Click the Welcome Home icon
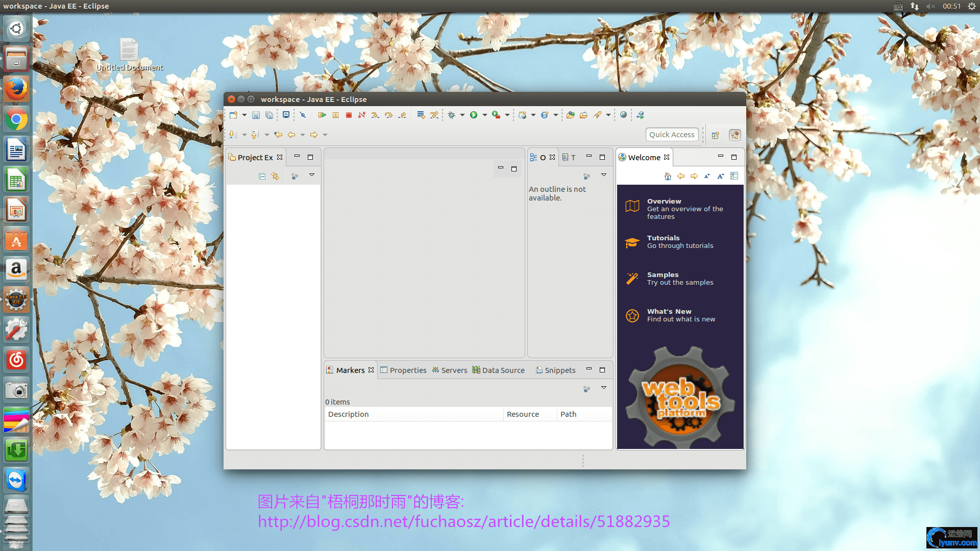980x551 pixels. (668, 176)
